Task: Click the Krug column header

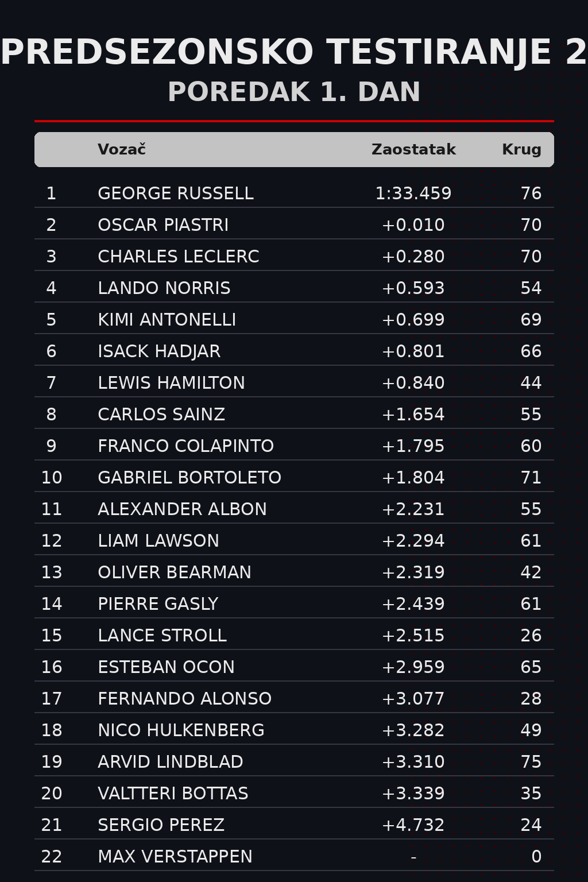Action: (521, 150)
